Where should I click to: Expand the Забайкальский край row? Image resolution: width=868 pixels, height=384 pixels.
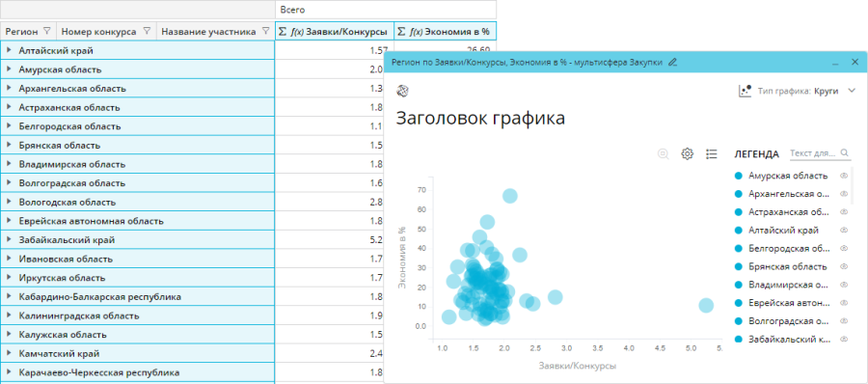(9, 240)
